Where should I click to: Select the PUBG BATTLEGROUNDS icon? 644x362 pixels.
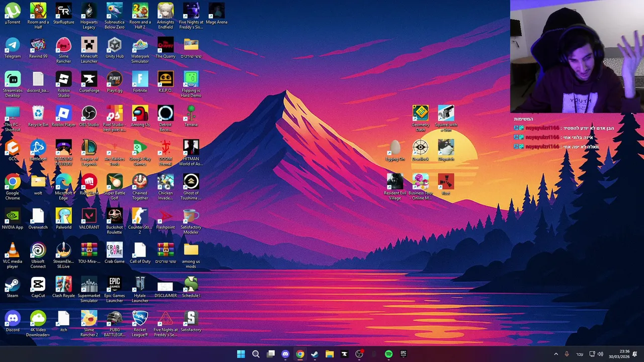pyautogui.click(x=114, y=324)
